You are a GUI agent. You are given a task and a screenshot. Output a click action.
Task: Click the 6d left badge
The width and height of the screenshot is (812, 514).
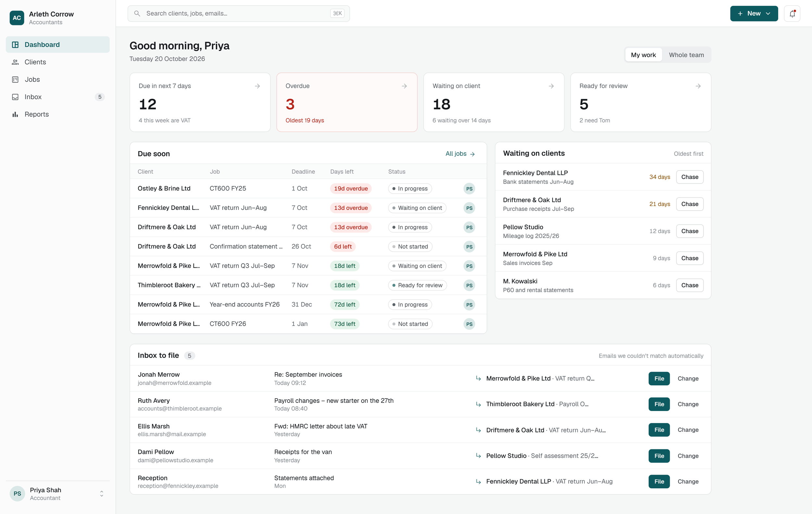click(343, 247)
